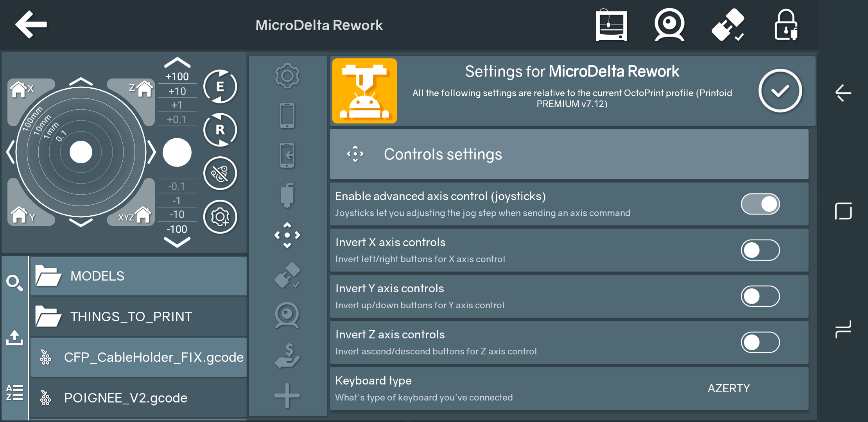The image size is (868, 422).
Task: Select the general settings gear sidebar tab
Action: [x=287, y=76]
